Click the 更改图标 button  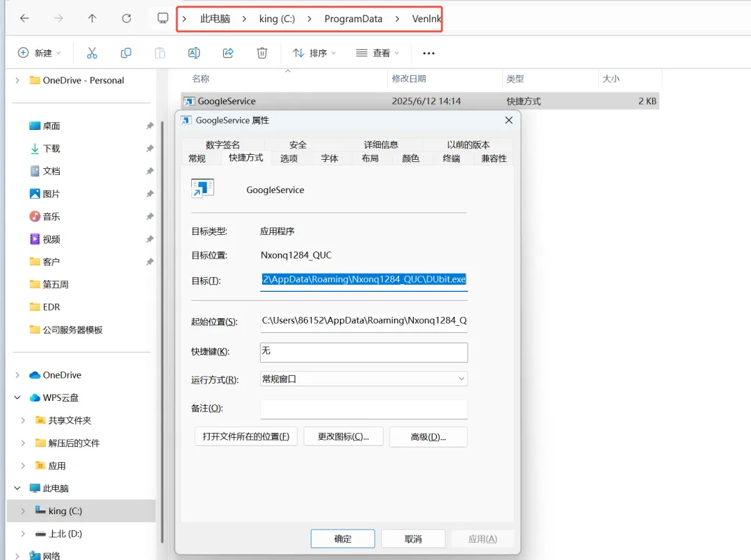click(343, 437)
